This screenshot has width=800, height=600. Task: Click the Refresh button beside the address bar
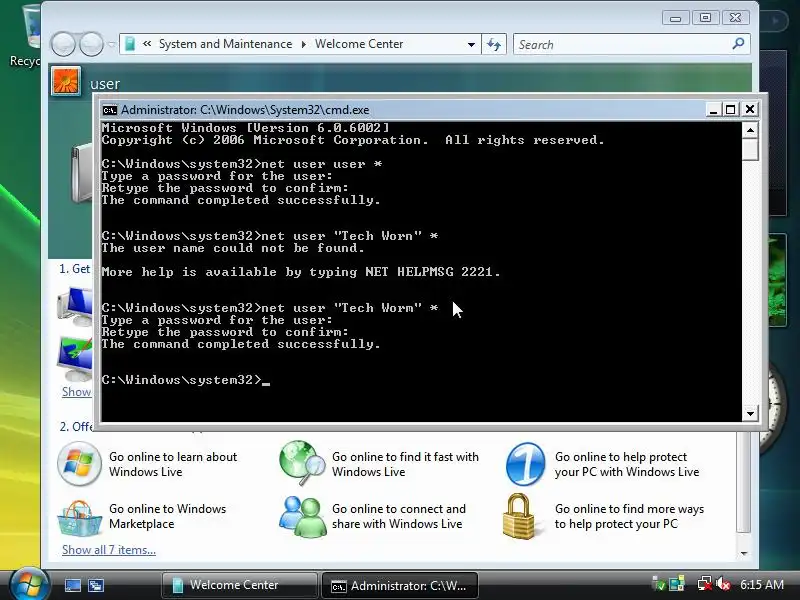tap(494, 44)
